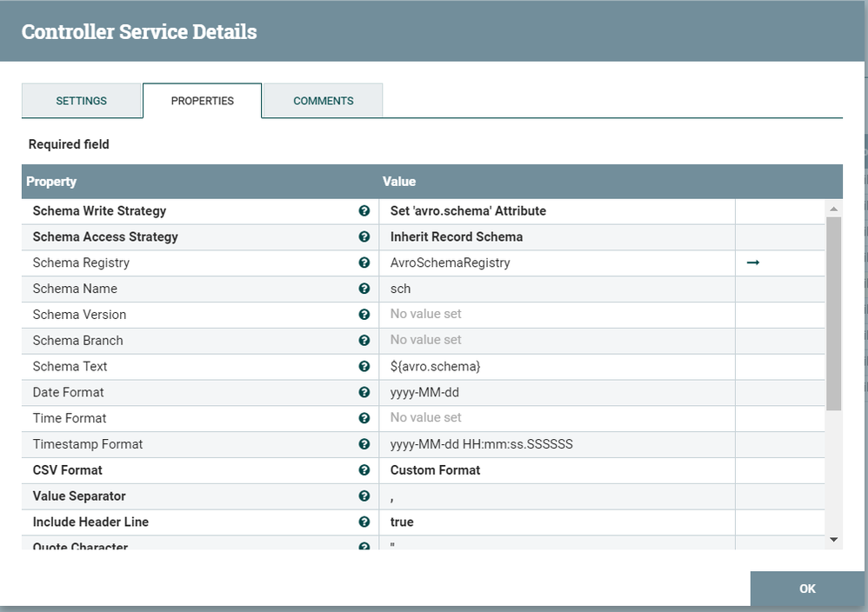Go to AvroSchemaRegistry service via arrow icon
This screenshot has width=868, height=612.
pyautogui.click(x=753, y=263)
